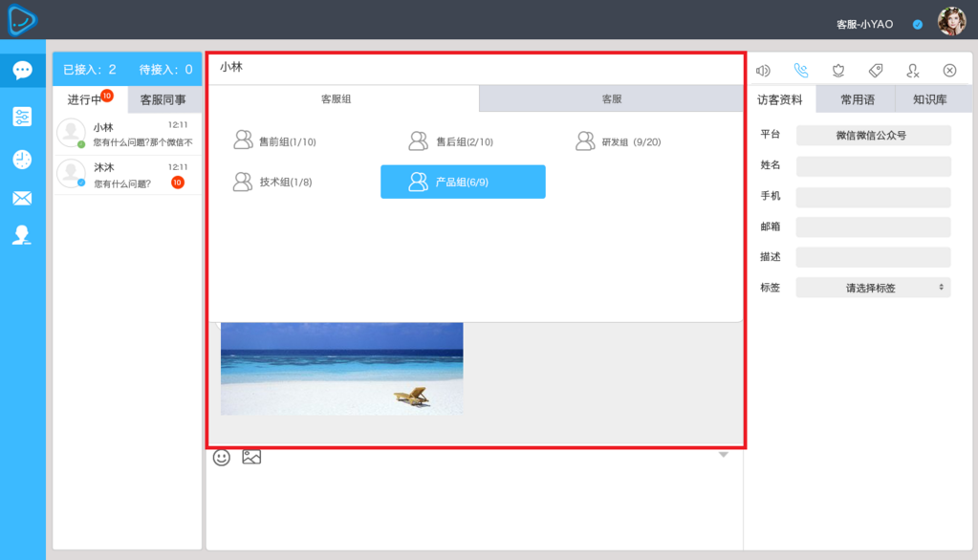Screen dimensions: 978x560
Task: Open the envelope messages sidebar icon
Action: 22,199
